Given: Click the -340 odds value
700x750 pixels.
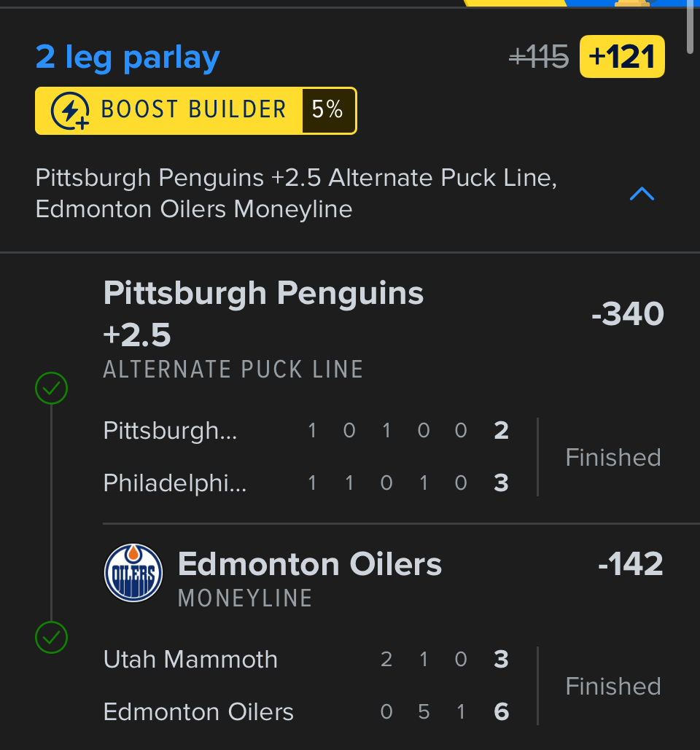Looking at the screenshot, I should point(628,315).
